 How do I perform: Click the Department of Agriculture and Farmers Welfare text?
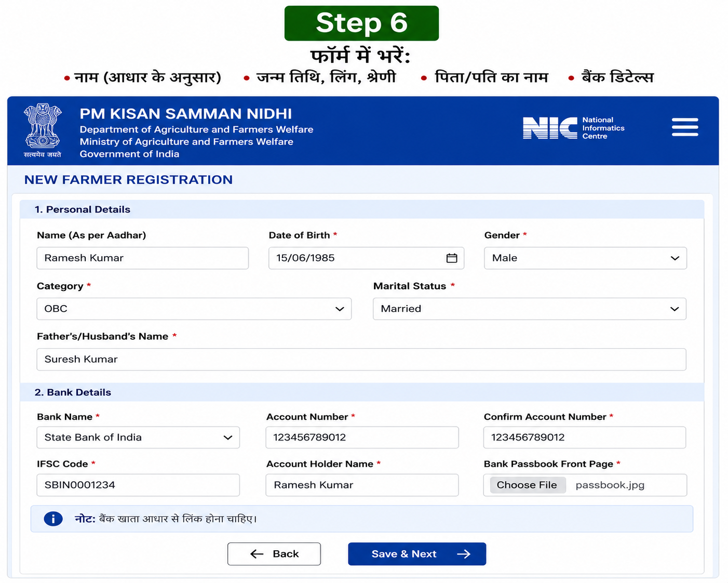click(196, 129)
